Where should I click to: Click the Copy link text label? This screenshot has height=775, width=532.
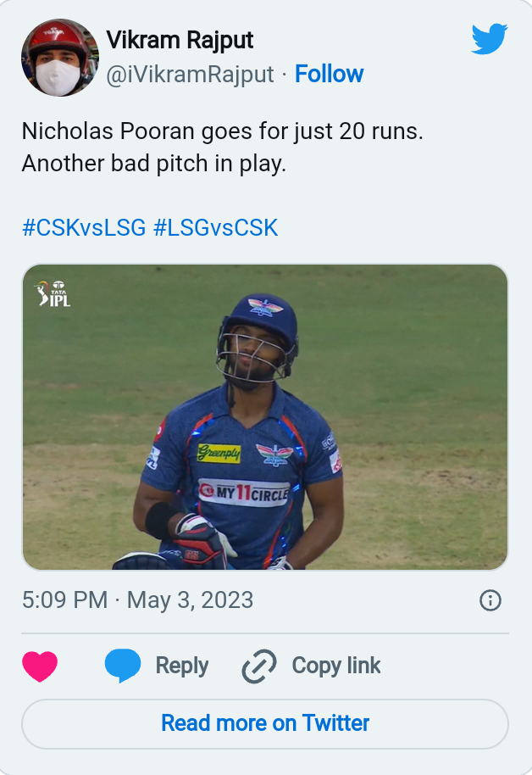(x=336, y=666)
